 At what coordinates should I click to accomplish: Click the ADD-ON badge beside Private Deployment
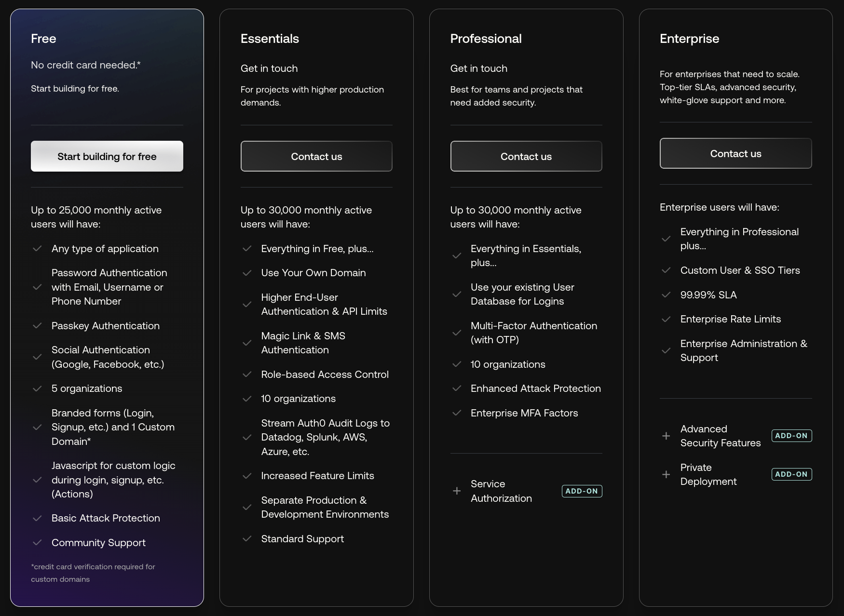click(x=791, y=474)
